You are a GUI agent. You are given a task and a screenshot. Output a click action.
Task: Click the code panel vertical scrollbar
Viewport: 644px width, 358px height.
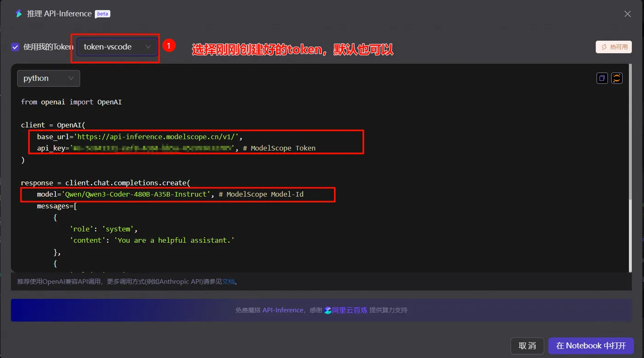[x=630, y=168]
